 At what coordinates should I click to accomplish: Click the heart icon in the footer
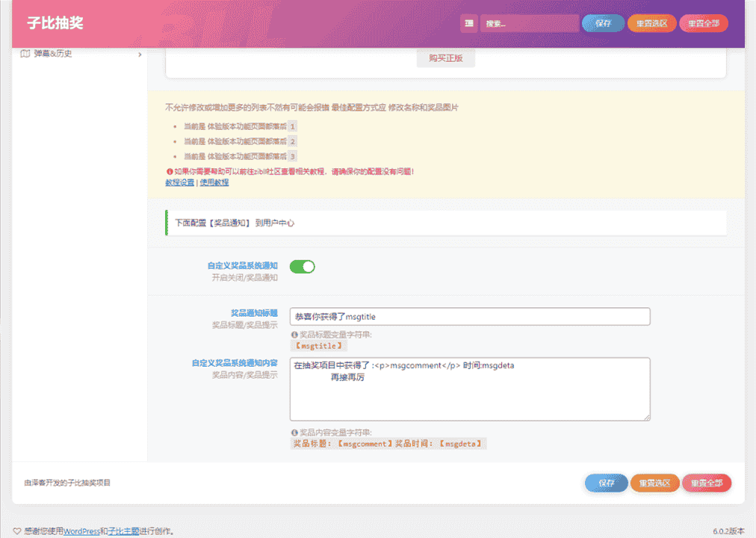click(x=17, y=531)
